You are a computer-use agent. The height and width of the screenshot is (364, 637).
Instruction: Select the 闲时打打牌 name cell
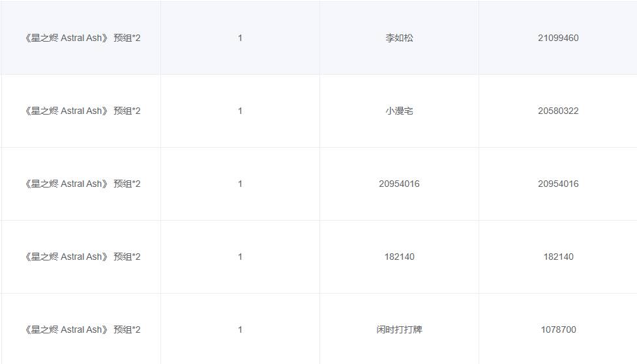click(x=399, y=329)
